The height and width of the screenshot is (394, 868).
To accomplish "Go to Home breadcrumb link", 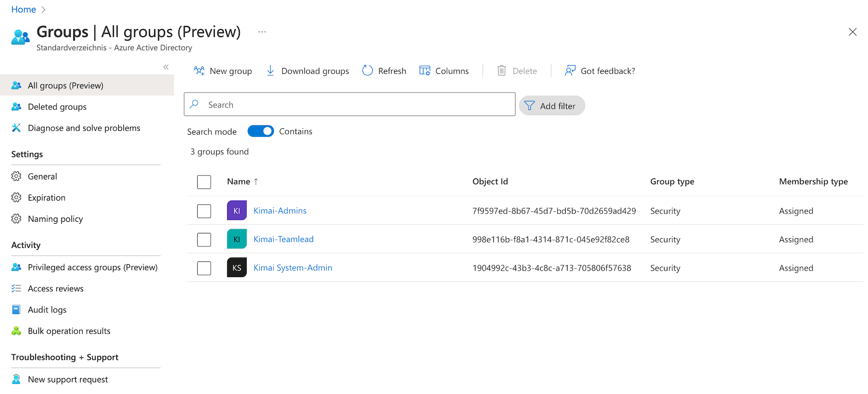I will (24, 10).
